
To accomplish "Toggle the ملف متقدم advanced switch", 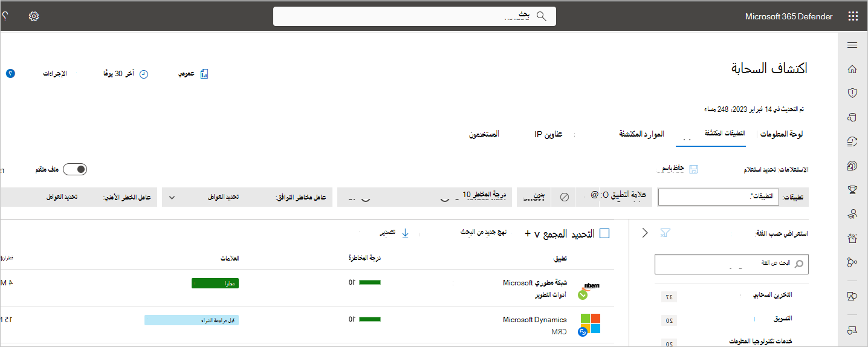I will click(75, 169).
